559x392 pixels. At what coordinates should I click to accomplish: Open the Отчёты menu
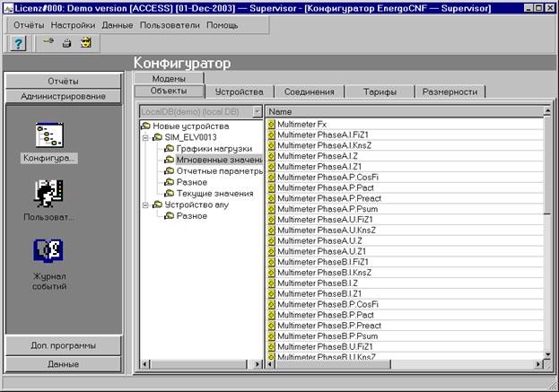coord(29,25)
